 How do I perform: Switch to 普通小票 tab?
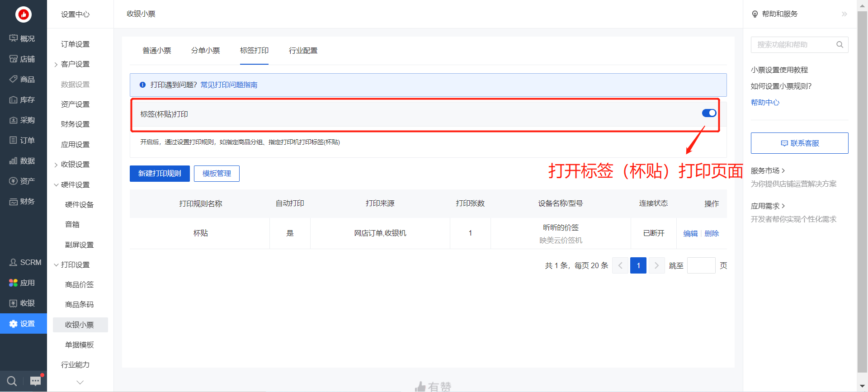[156, 51]
